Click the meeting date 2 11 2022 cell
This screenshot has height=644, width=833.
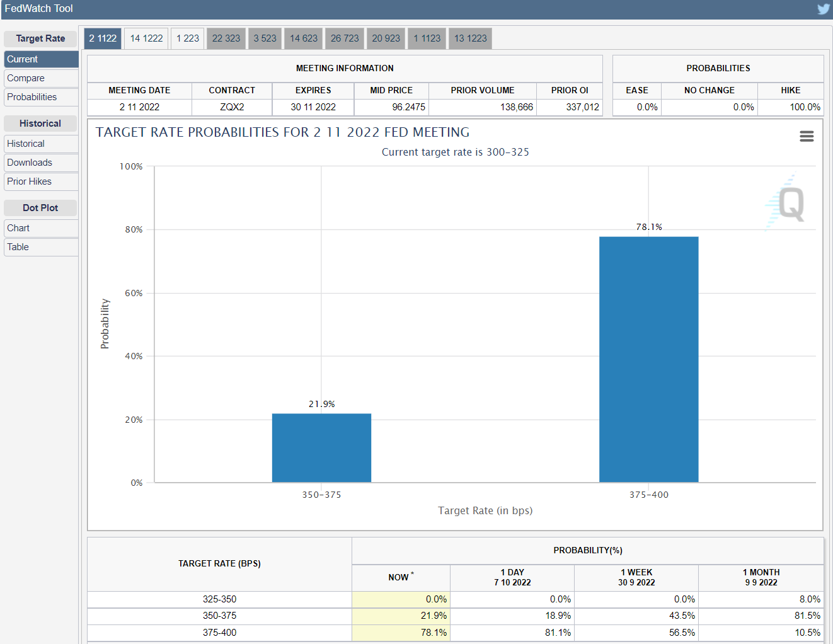pyautogui.click(x=139, y=107)
